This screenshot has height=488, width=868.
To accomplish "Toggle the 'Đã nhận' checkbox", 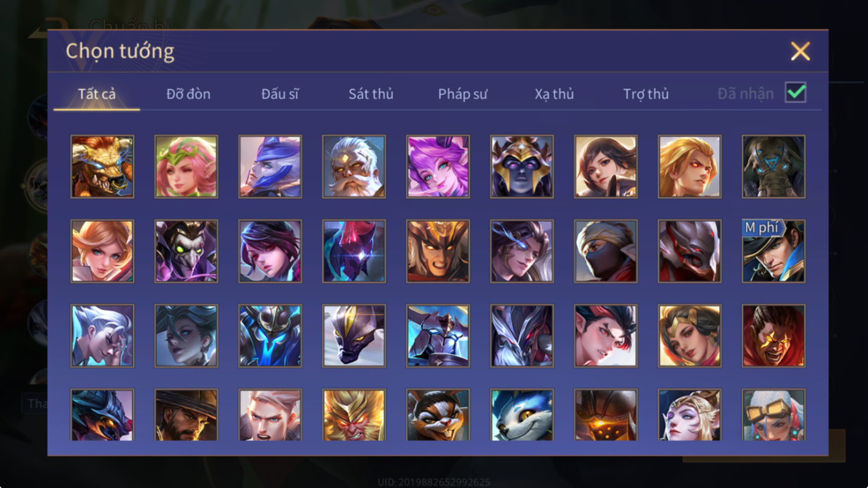I will click(x=796, y=92).
